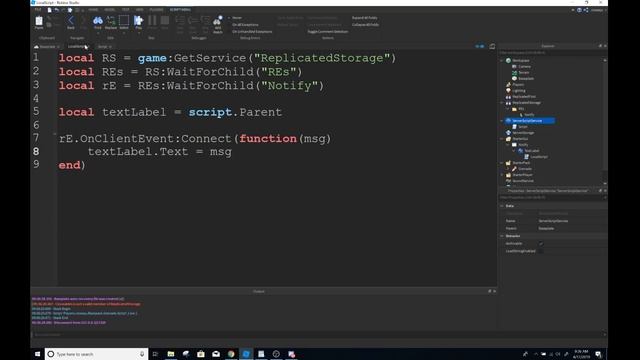Switch to the HOME ribbon tab
640x360 pixels.
tap(93, 9)
